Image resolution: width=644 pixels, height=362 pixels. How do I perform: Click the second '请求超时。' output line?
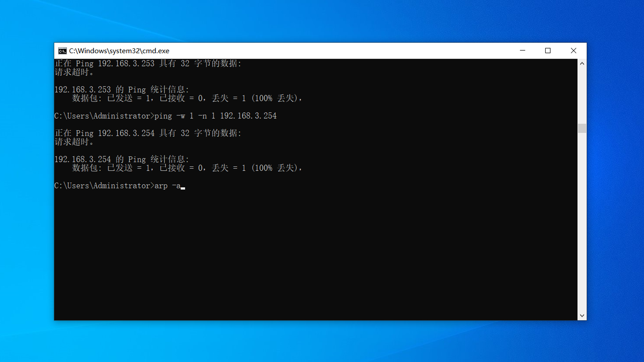click(x=74, y=142)
